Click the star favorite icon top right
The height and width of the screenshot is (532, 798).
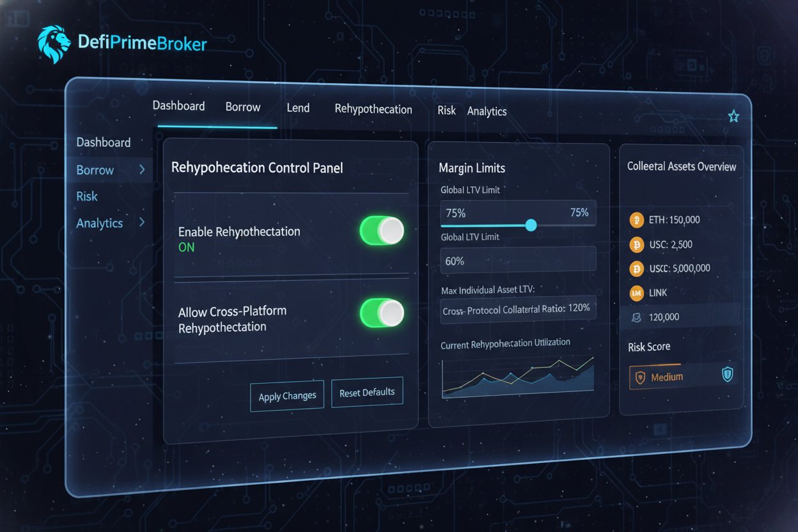click(733, 116)
